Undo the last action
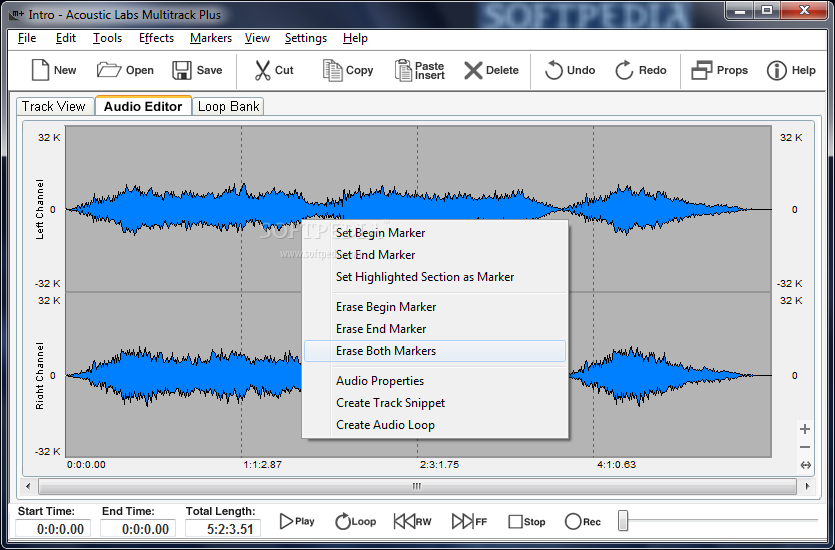This screenshot has height=550, width=835. click(x=569, y=70)
